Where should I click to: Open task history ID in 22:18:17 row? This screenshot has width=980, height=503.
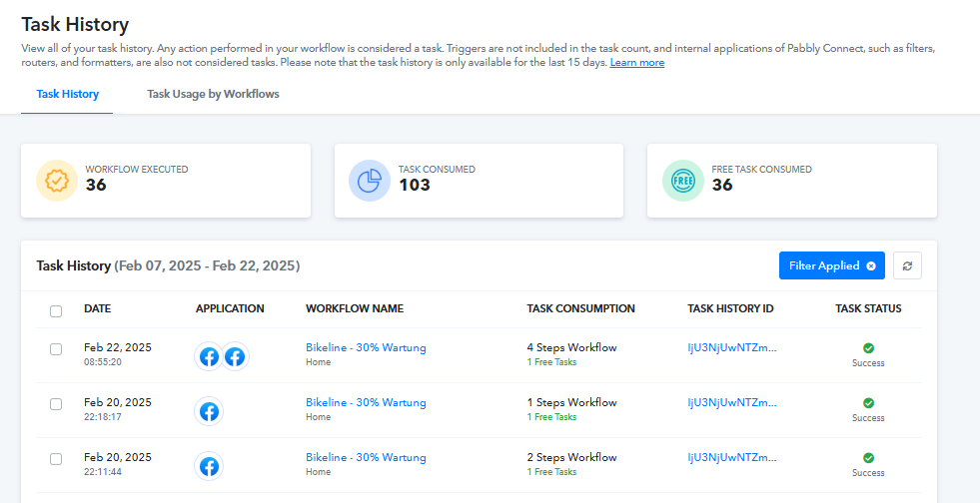732,402
